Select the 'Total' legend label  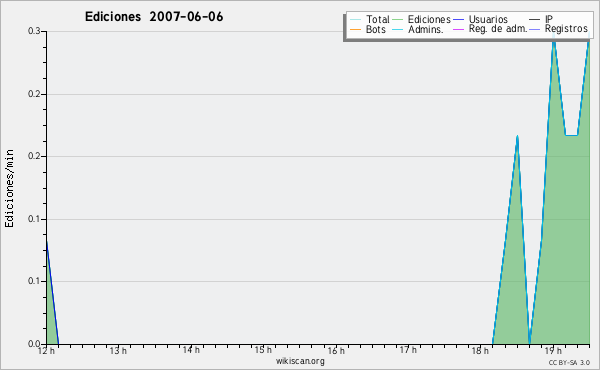coord(378,19)
